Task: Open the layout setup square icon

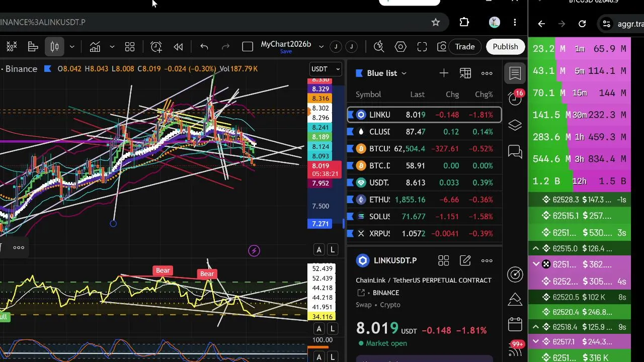Action: [248, 47]
